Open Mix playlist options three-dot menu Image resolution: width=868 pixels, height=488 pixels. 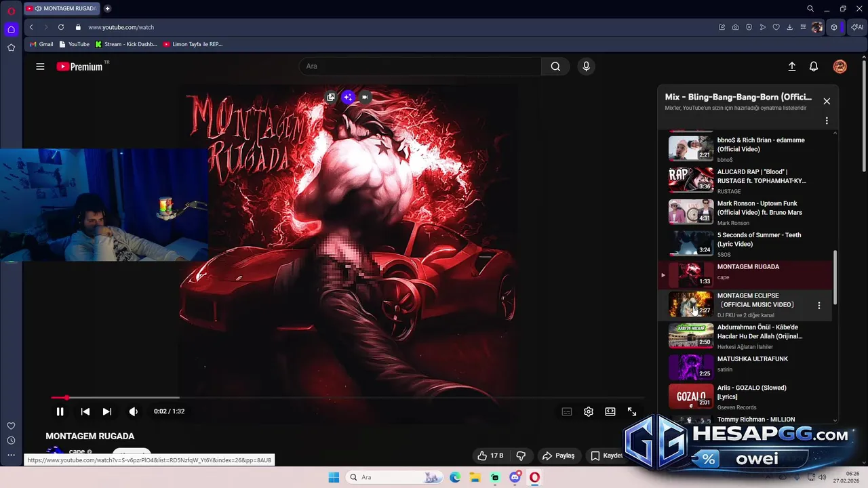[827, 121]
